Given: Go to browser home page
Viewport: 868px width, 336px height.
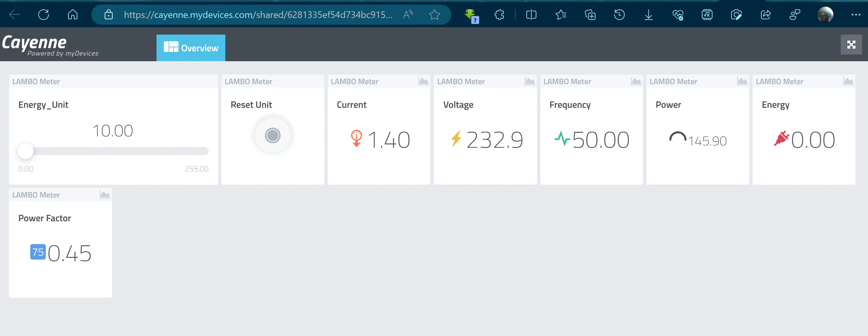Looking at the screenshot, I should pyautogui.click(x=73, y=15).
